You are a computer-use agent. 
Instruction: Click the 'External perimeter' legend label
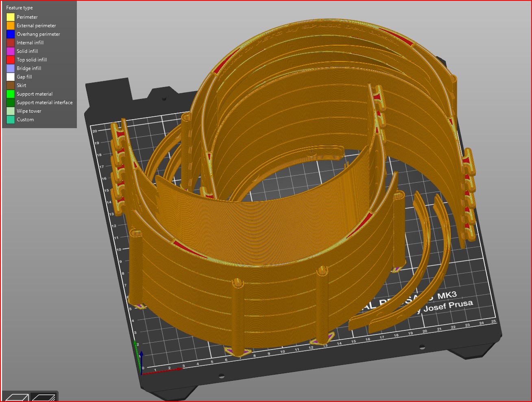coord(37,26)
